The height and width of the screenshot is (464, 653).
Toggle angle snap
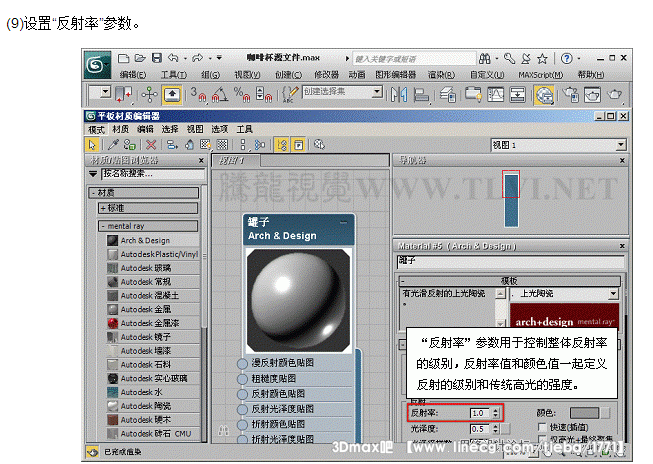coord(220,95)
